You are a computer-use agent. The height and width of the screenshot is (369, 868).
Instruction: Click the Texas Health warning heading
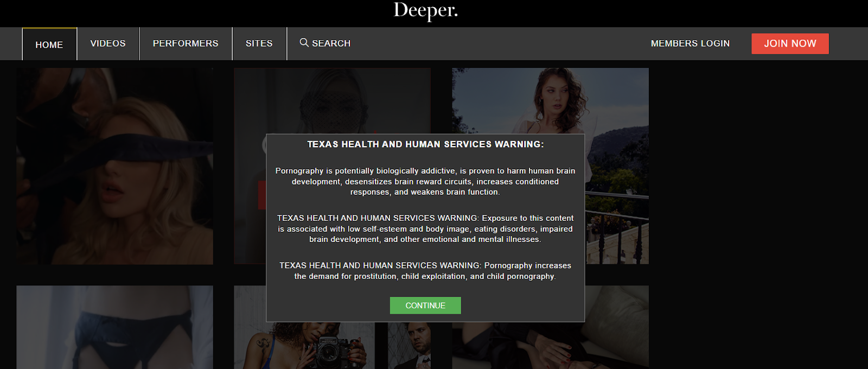point(425,144)
